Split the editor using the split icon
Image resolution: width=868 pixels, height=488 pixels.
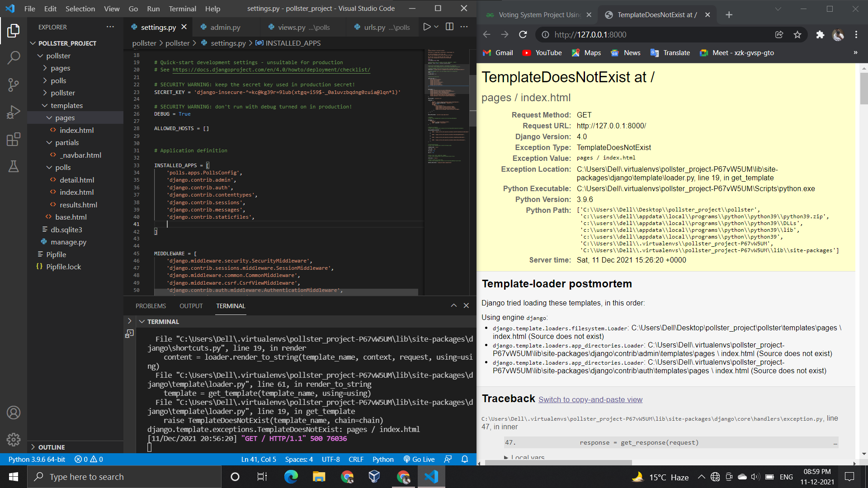(449, 27)
